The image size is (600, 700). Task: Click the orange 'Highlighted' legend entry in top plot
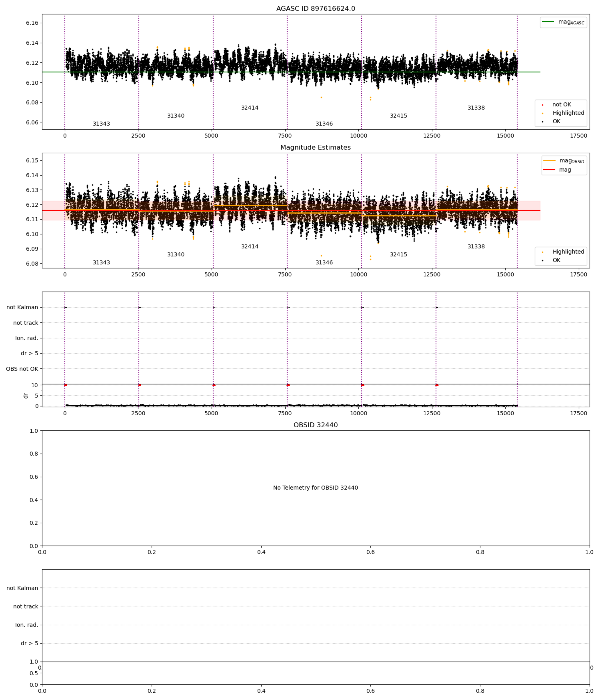point(561,113)
